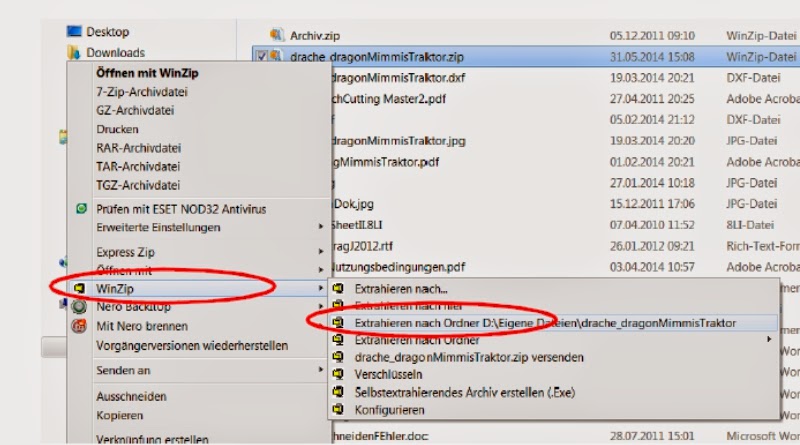
Task: Choose 'Verschlüsseln' in WinZip submenu
Action: pos(388,375)
